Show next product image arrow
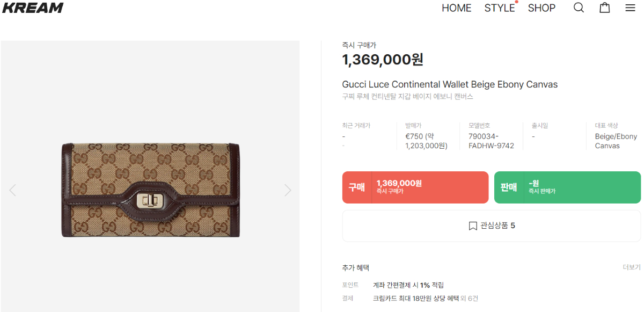The width and height of the screenshot is (644, 312). tap(288, 190)
